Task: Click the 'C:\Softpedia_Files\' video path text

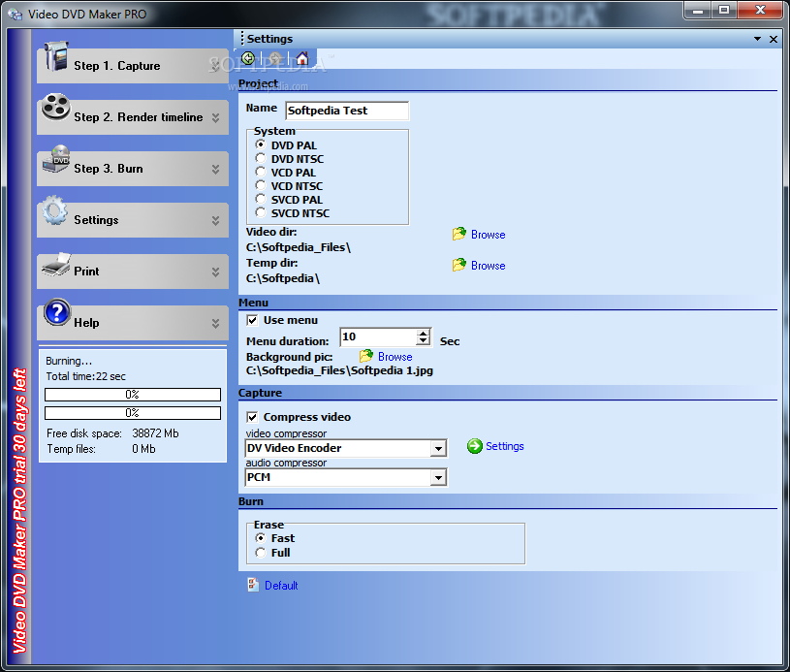Action: (x=299, y=247)
